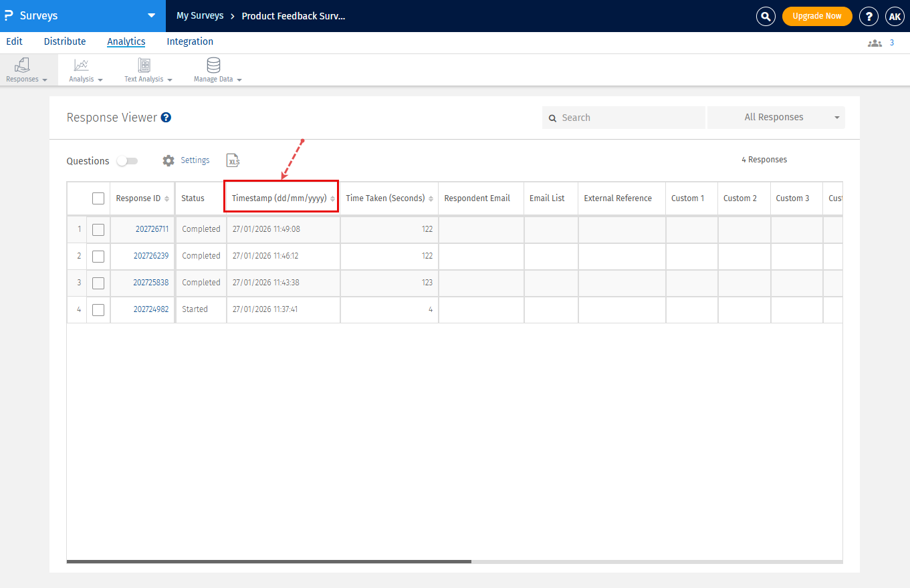Open the Analysis chart icon
The image size is (910, 588).
(81, 65)
